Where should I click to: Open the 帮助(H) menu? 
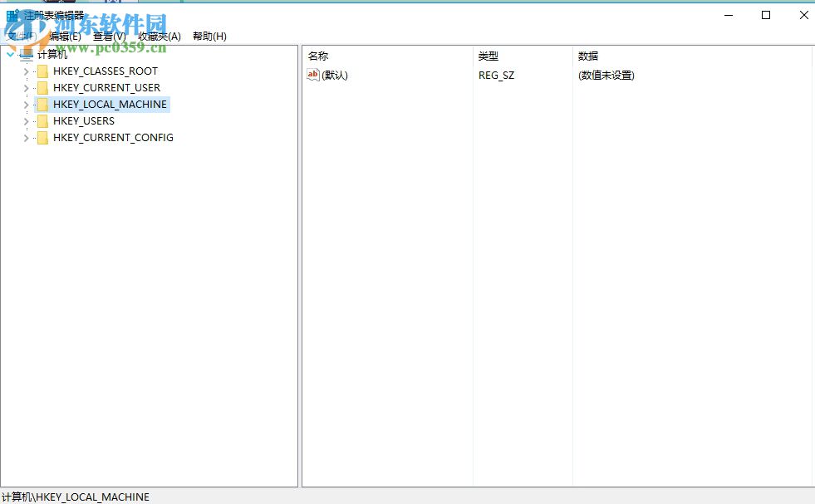208,36
